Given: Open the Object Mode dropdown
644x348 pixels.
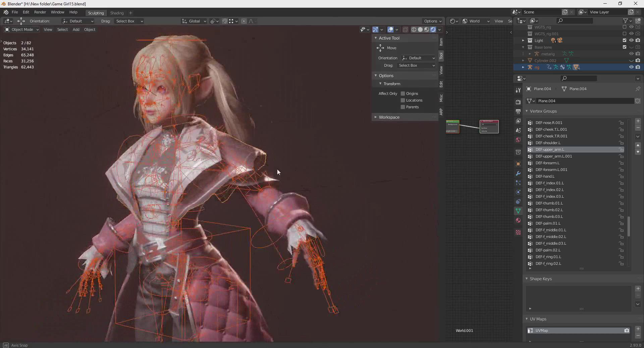Looking at the screenshot, I should tap(22, 30).
